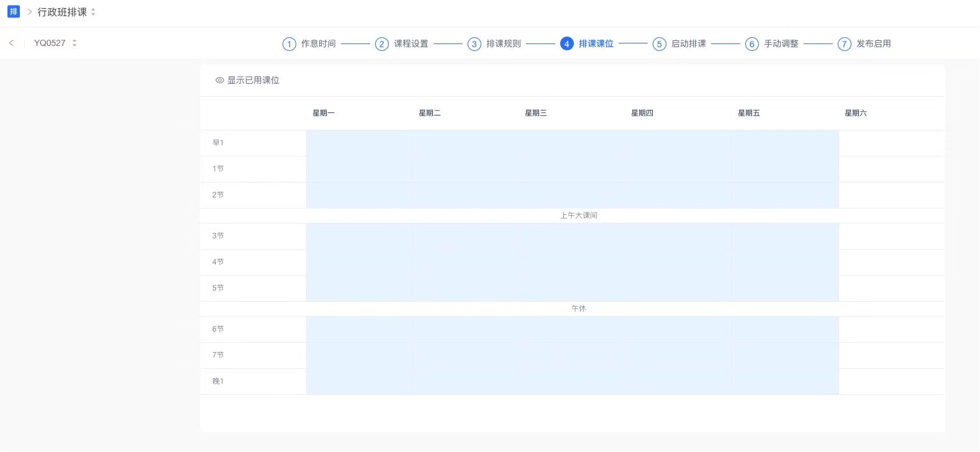Click the 星期五 column header

point(749,113)
